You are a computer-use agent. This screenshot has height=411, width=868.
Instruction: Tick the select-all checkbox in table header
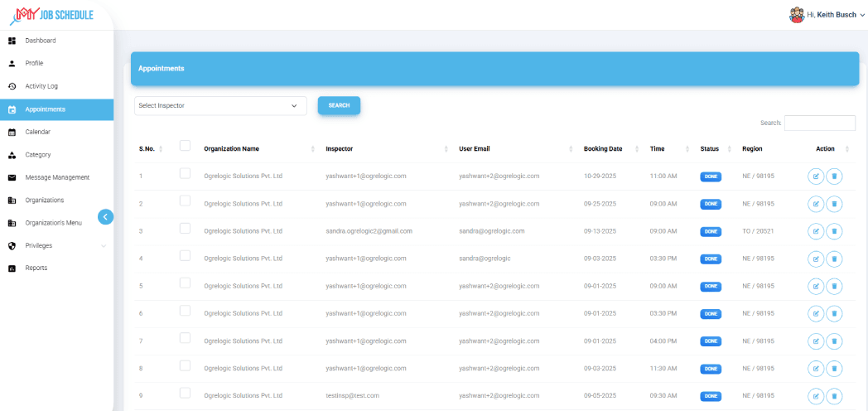coord(185,146)
